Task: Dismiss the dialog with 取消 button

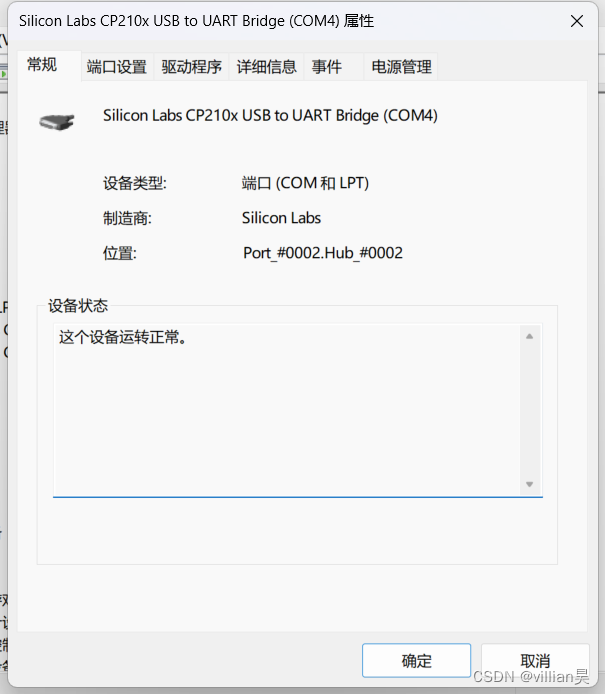Action: click(535, 660)
